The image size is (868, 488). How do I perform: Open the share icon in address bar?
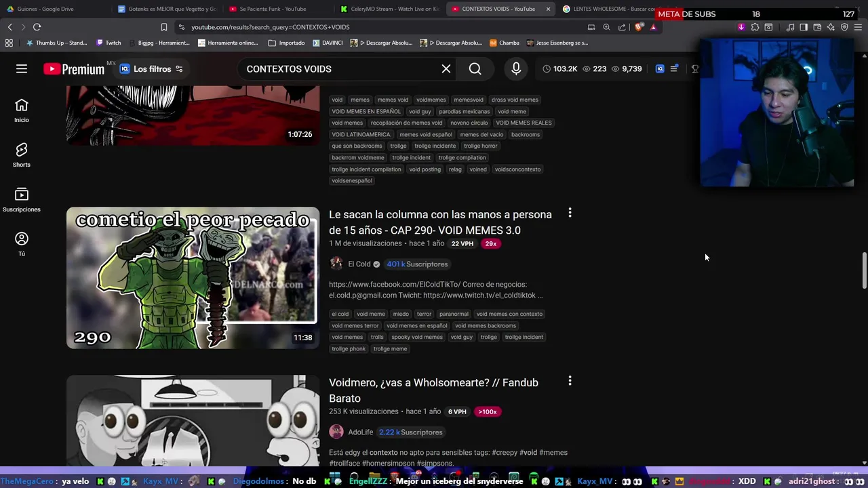pos(622,27)
